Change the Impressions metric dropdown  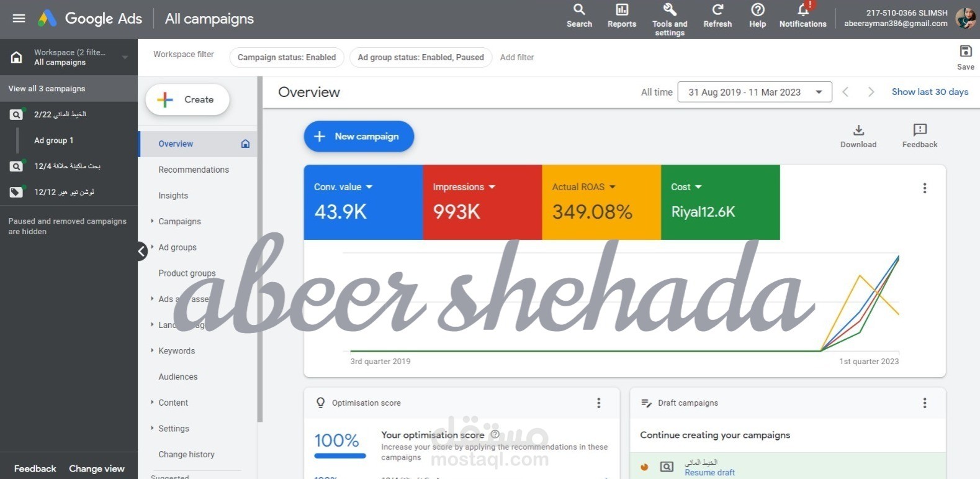point(464,187)
